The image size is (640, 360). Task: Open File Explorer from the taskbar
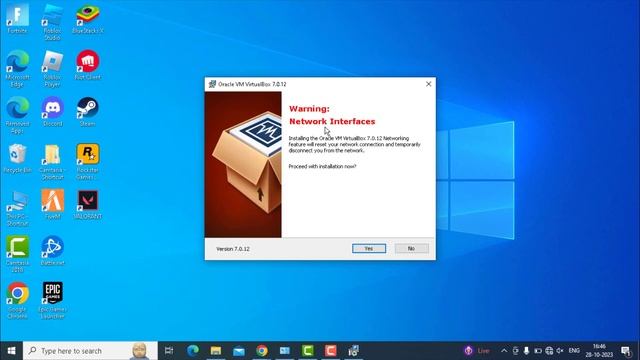[x=216, y=351]
